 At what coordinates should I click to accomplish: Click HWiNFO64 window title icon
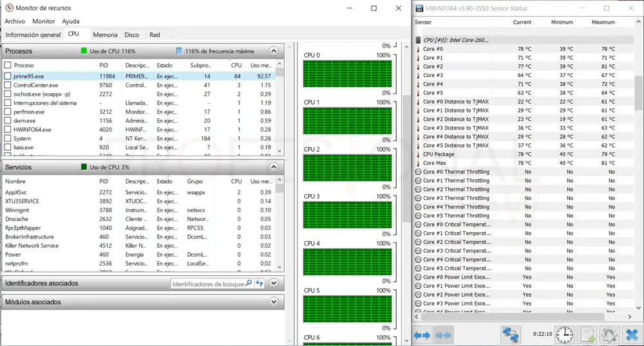(x=419, y=8)
